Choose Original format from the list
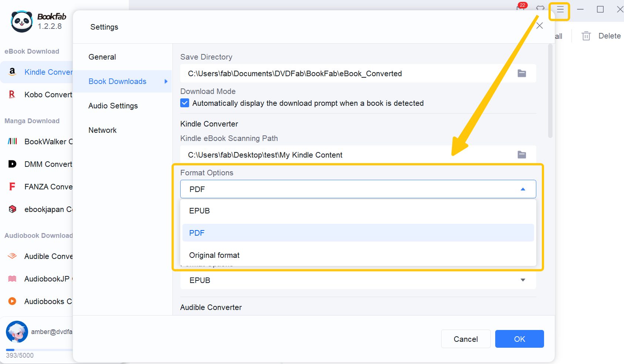The width and height of the screenshot is (624, 364). 358,255
